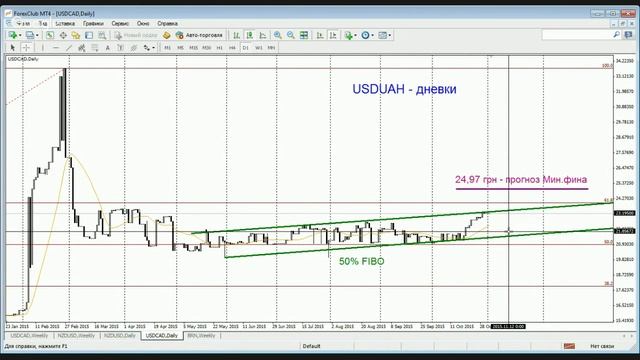640x360 pixels.
Task: Switch to H1 timeframe
Action: click(x=220, y=48)
